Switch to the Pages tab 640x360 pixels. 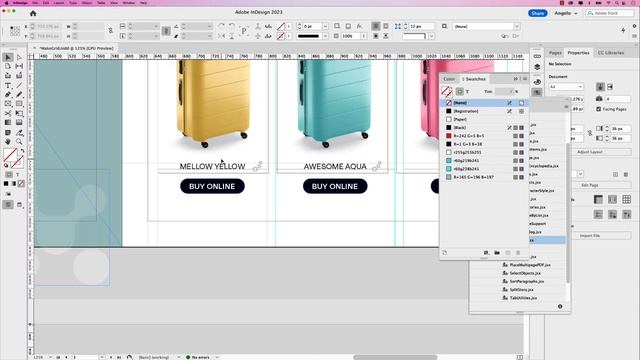pos(555,53)
